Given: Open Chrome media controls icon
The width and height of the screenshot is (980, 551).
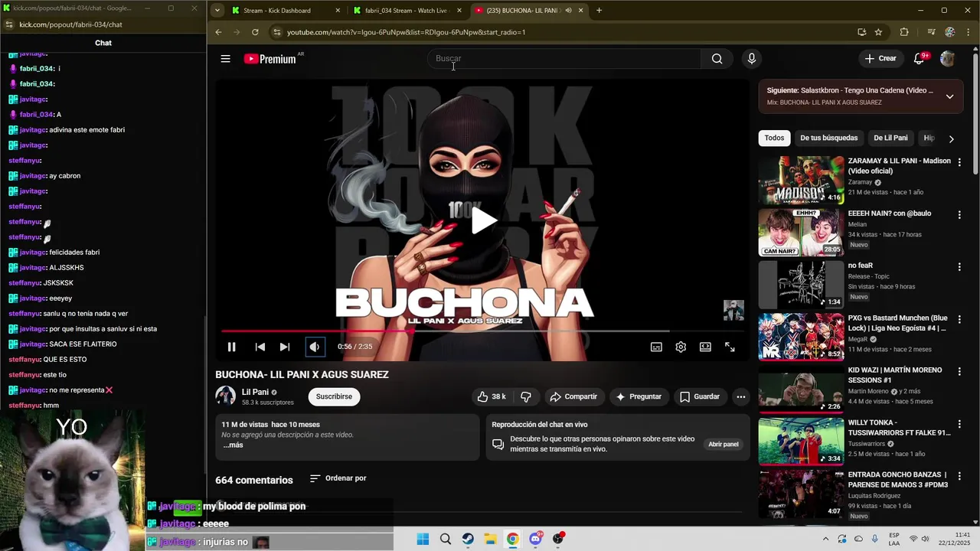Looking at the screenshot, I should click(x=931, y=32).
